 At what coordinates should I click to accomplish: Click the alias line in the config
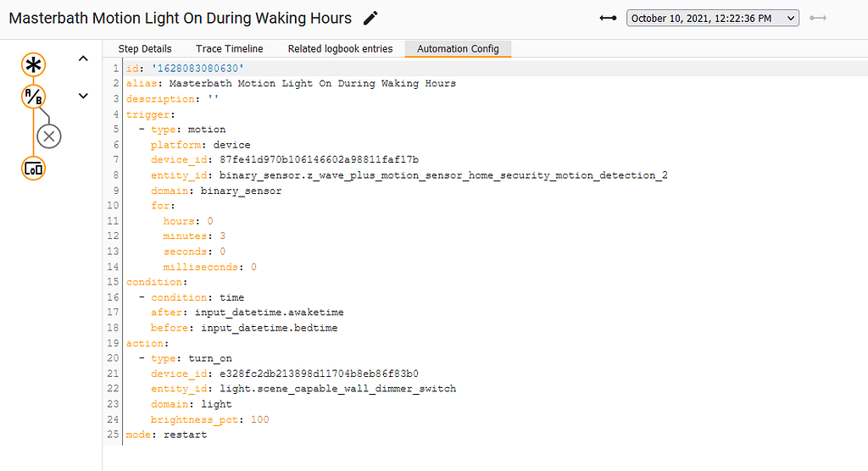[x=291, y=84]
